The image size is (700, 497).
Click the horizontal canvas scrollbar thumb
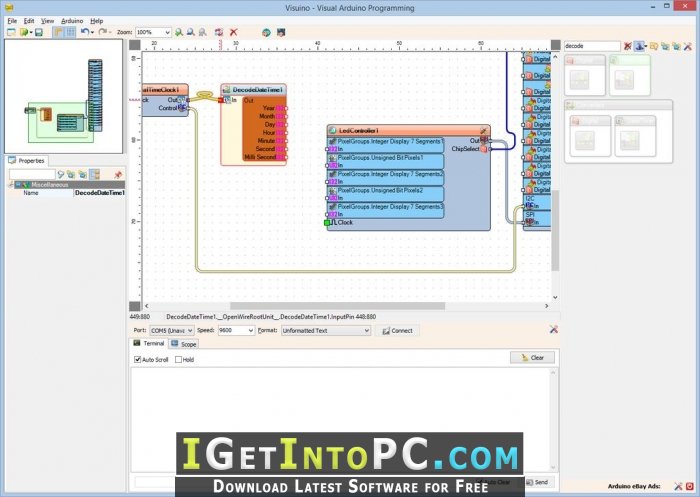tap(338, 306)
